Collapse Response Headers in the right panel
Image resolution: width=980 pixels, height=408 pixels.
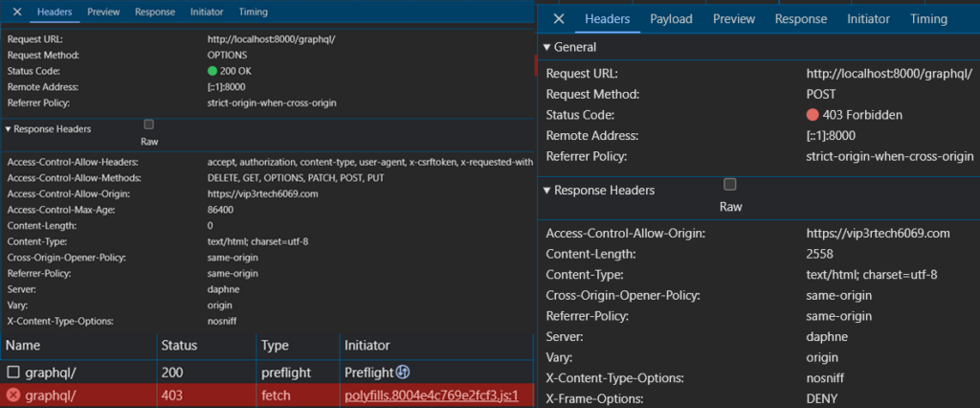547,191
